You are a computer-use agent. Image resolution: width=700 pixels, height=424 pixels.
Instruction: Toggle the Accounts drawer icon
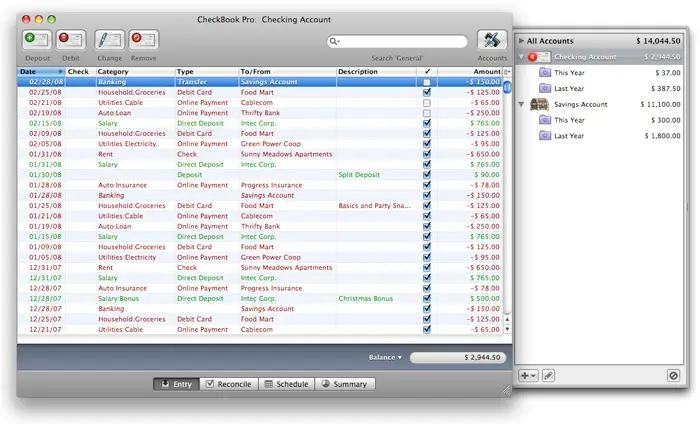pos(492,40)
